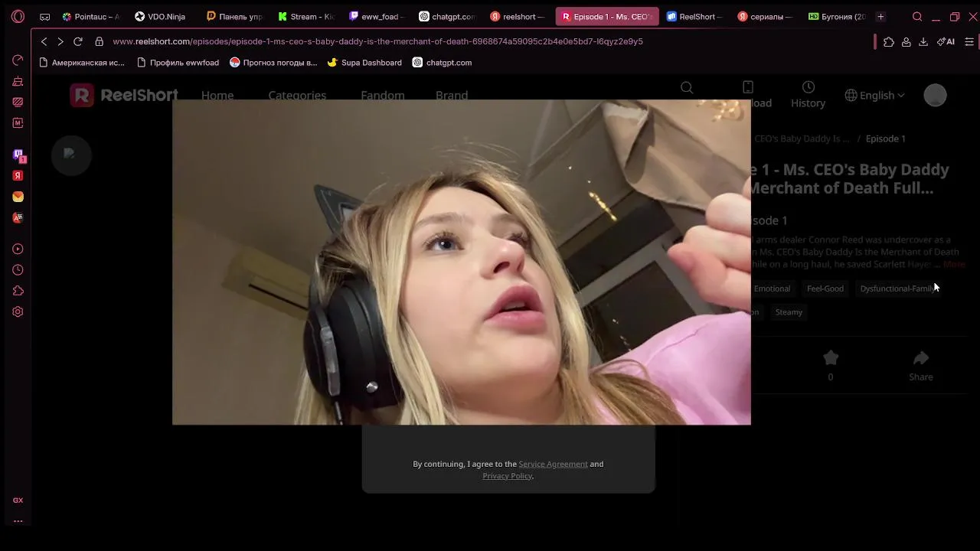View site security padlock info
Viewport: 980px width, 551px height.
(99, 41)
